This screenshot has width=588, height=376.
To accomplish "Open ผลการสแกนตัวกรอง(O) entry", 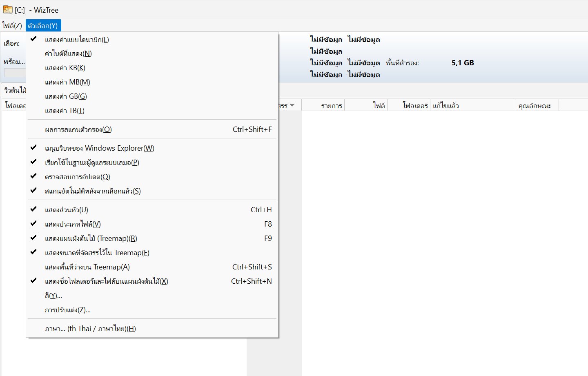I will click(152, 129).
